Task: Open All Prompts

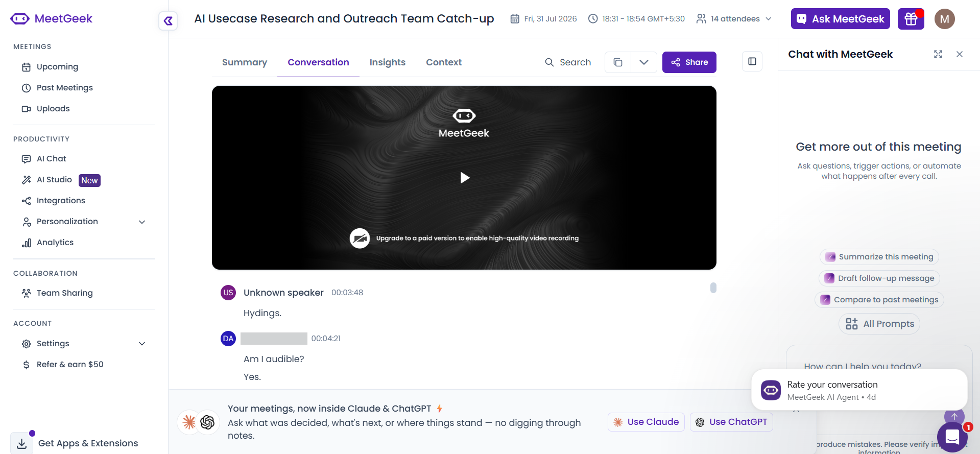Action: point(879,324)
